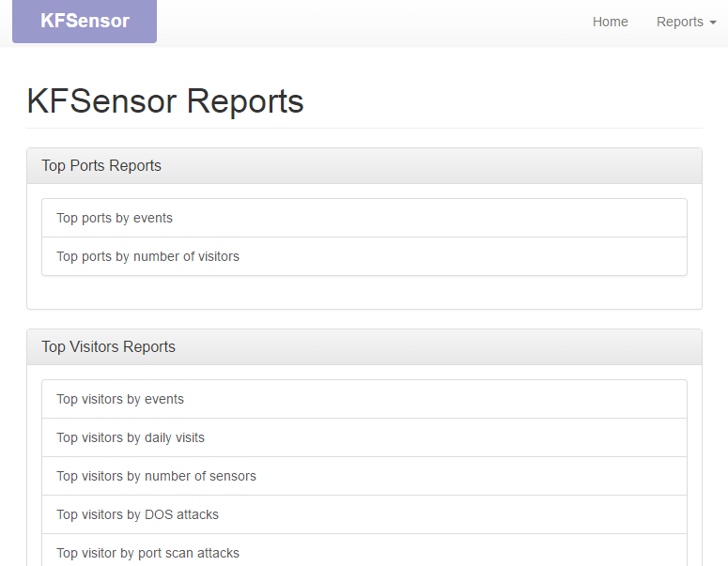Select Top visitors by daily visits

click(364, 438)
